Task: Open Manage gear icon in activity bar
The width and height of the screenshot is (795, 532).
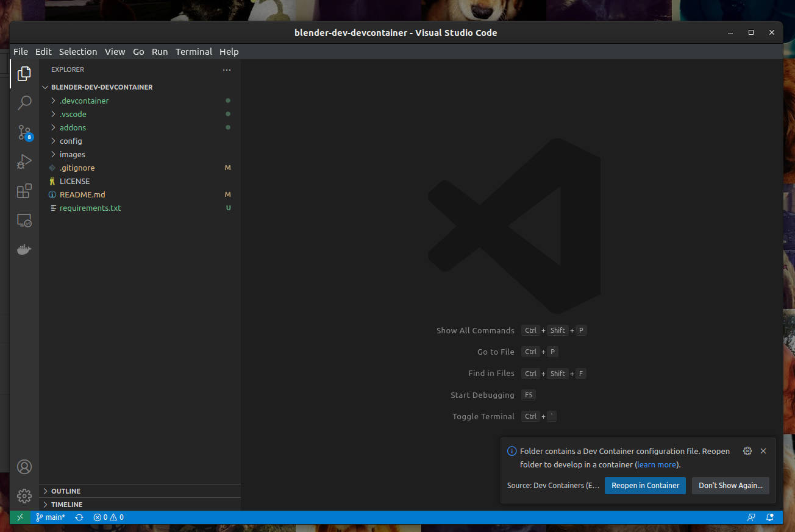Action: point(24,495)
